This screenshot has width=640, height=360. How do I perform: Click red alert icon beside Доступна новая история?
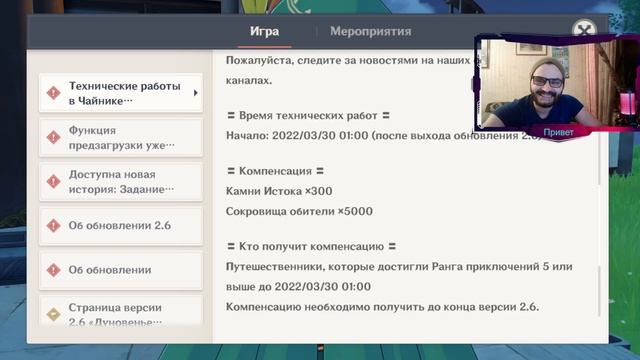coord(53,181)
